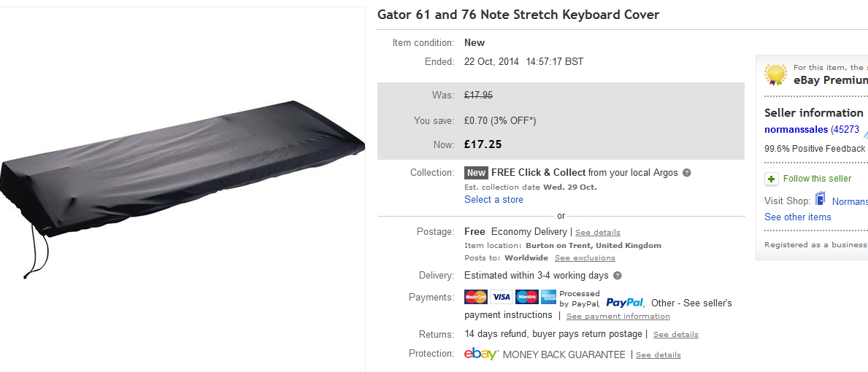
Task: Click the Maestro payment icon
Action: tap(526, 297)
